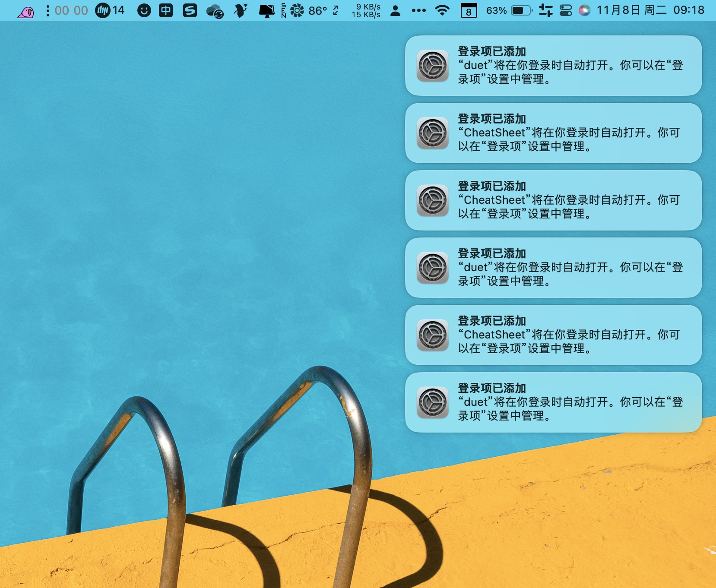Image resolution: width=716 pixels, height=588 pixels.
Task: Open Control Center toggles icon
Action: [565, 10]
